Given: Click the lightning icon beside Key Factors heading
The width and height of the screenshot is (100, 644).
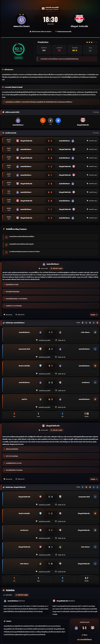Looking at the screenshot, I should tap(4, 229).
